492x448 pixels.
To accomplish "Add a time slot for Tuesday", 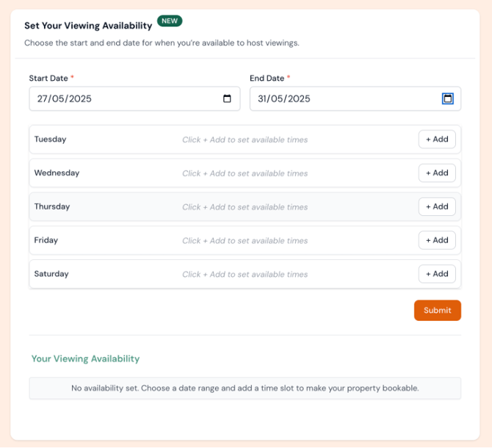I will 437,140.
